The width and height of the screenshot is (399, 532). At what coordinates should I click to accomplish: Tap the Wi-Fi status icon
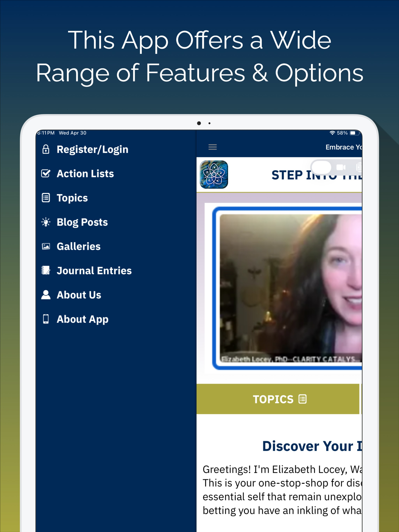(x=332, y=133)
